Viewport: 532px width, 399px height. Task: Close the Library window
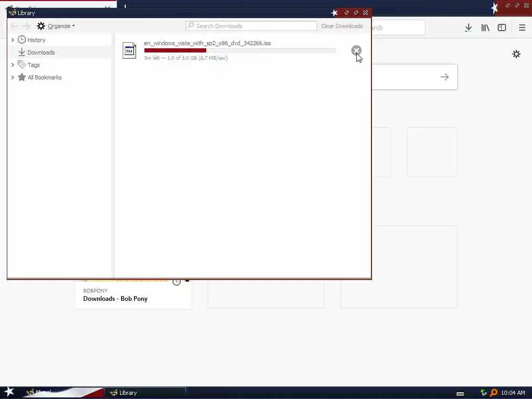coord(365,13)
